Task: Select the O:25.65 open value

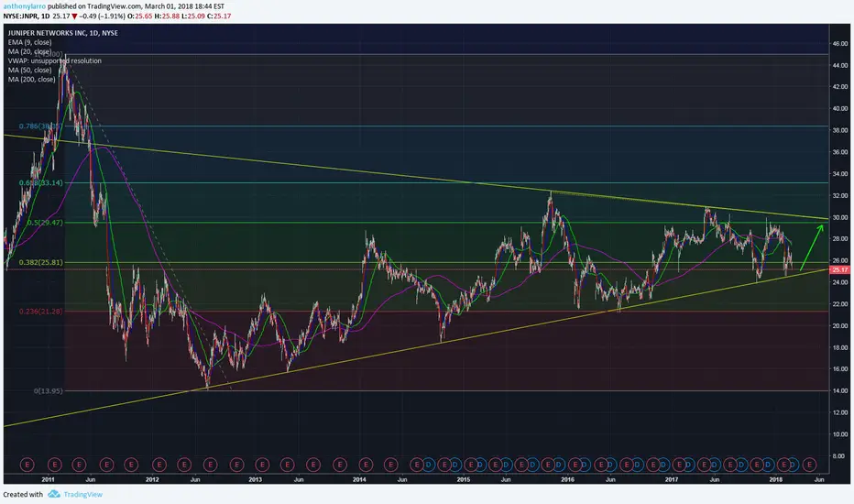Action: tap(140, 16)
